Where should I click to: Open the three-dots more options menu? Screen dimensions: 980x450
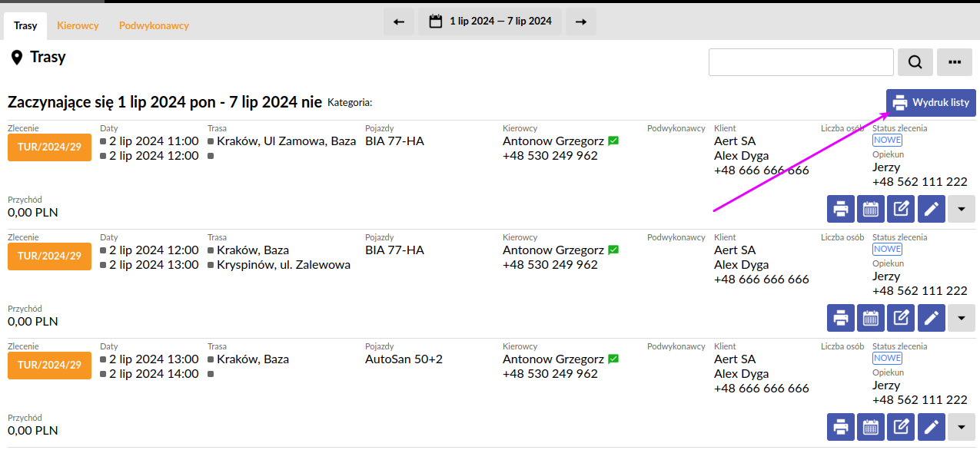[955, 62]
